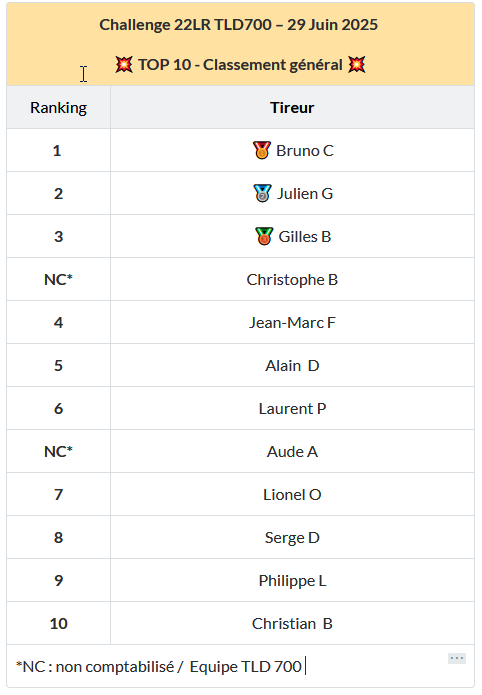Select the Tireur column header

coord(292,107)
